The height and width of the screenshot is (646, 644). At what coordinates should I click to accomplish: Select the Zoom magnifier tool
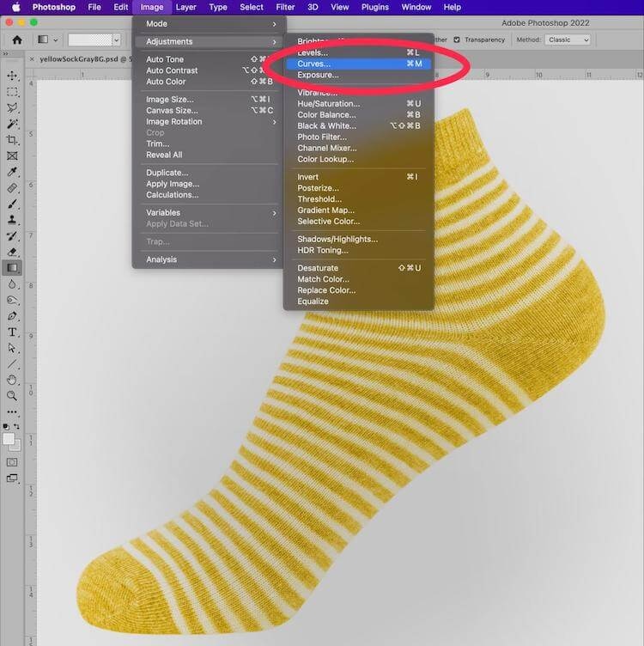click(x=12, y=395)
